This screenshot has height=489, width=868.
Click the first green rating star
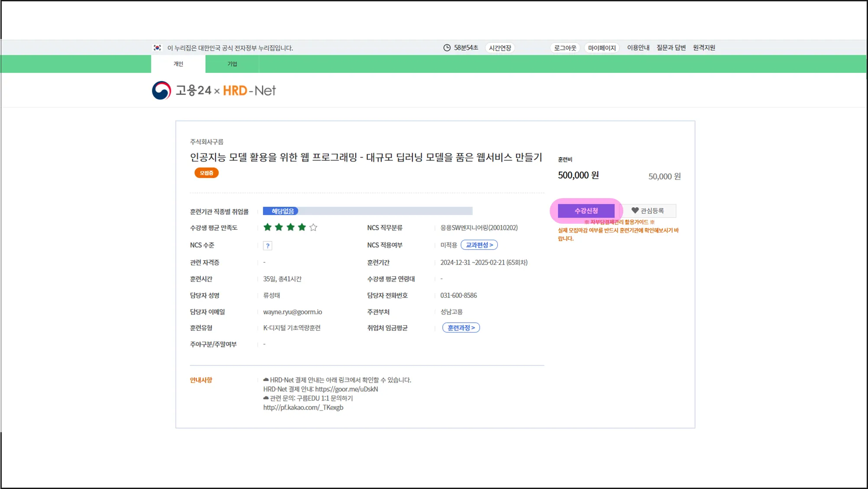pos(268,228)
